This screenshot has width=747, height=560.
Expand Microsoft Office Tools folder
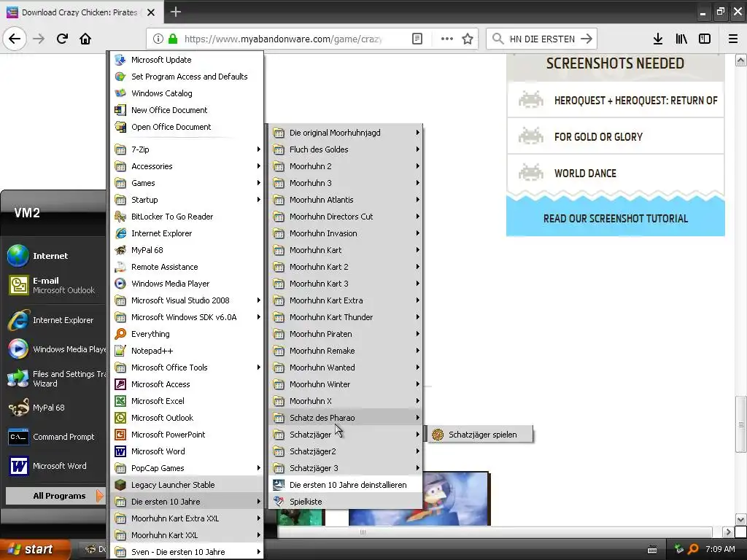[187, 367]
